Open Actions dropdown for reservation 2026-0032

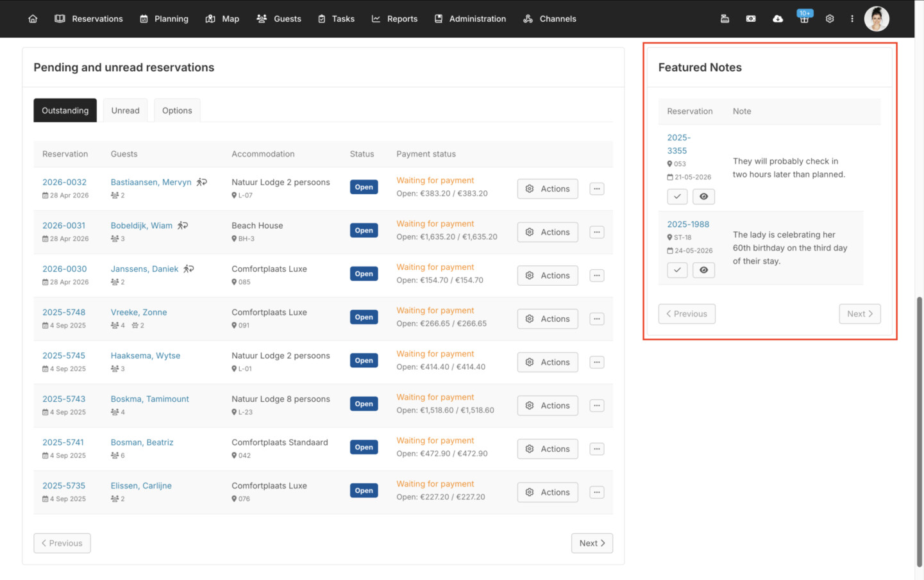[x=548, y=188]
